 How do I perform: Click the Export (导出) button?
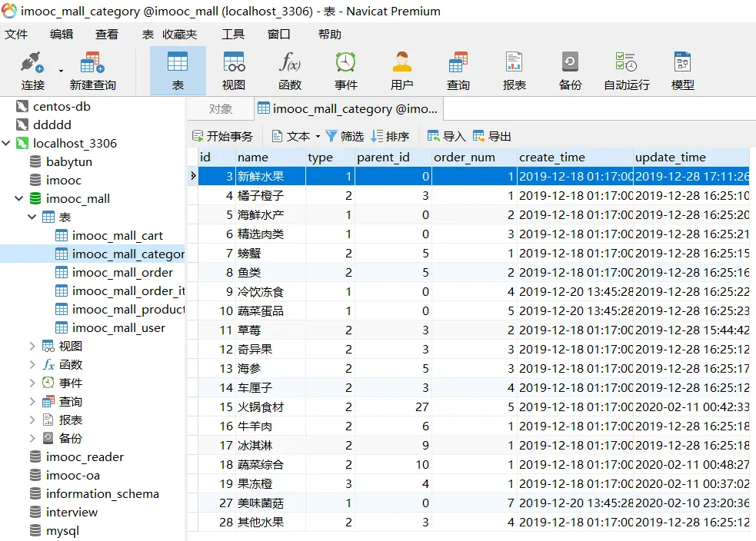point(492,136)
